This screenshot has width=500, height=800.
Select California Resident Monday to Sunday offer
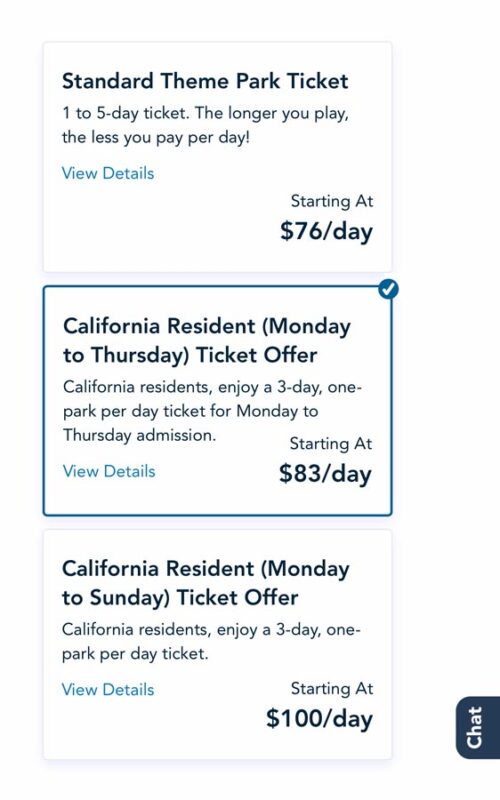coord(217,644)
